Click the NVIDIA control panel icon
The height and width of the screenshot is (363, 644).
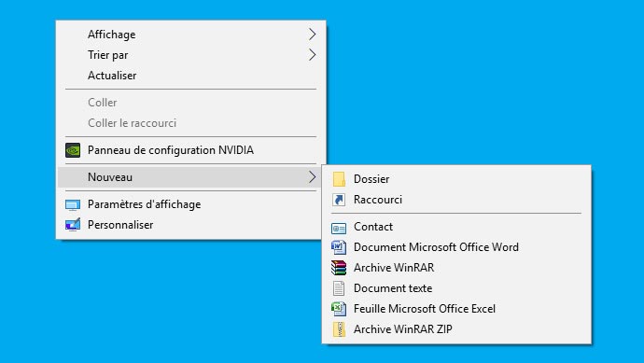pyautogui.click(x=73, y=150)
